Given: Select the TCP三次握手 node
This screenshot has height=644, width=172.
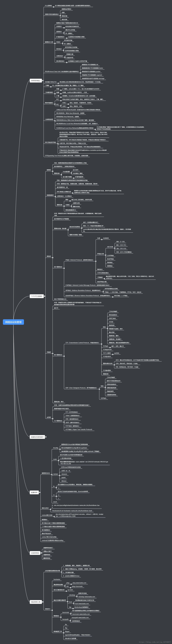Looking at the screenshot, I should [107, 353].
